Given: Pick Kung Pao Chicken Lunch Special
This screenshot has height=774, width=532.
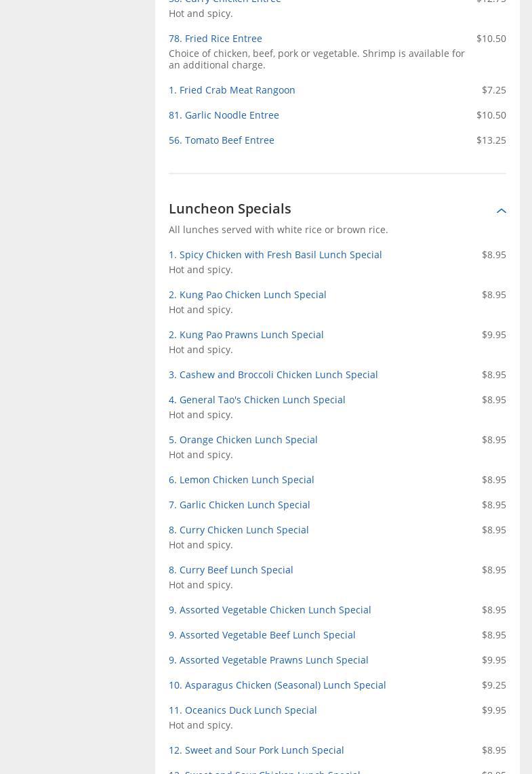Looking at the screenshot, I should [247, 295].
